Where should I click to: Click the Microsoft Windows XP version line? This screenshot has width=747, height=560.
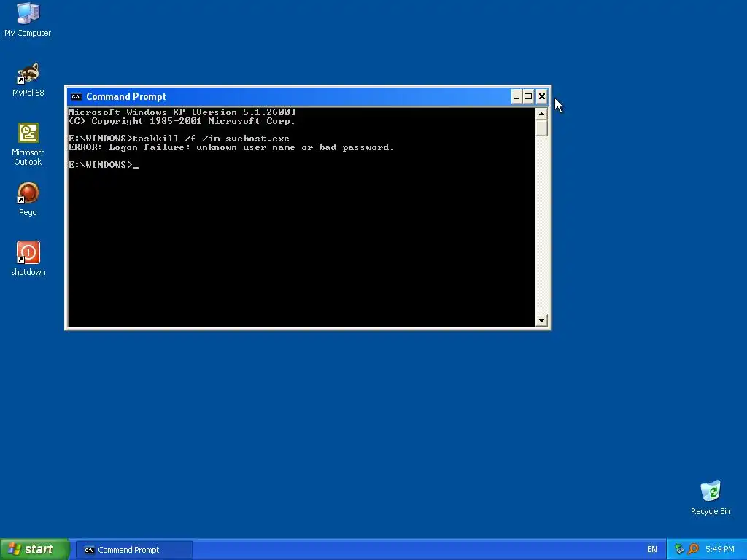182,112
